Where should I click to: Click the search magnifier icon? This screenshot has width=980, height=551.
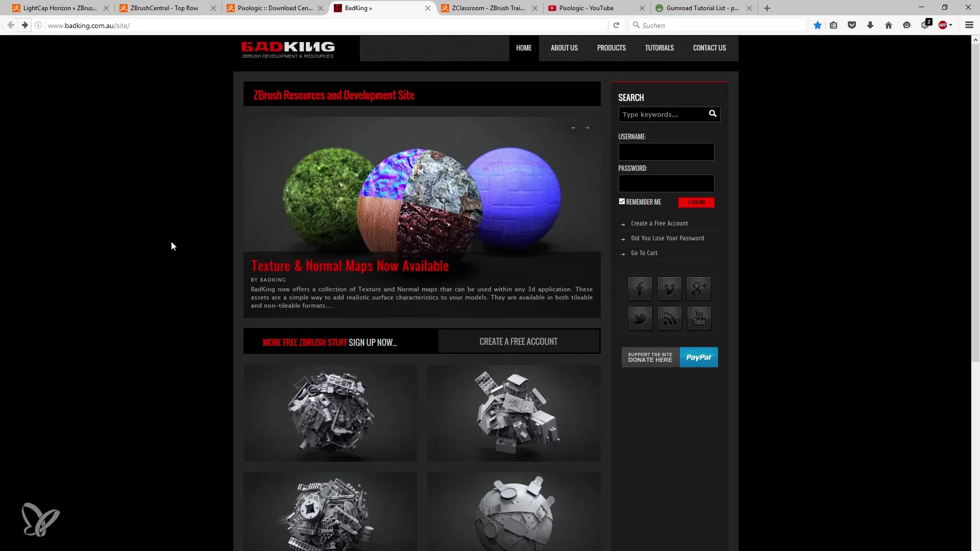[x=713, y=113]
